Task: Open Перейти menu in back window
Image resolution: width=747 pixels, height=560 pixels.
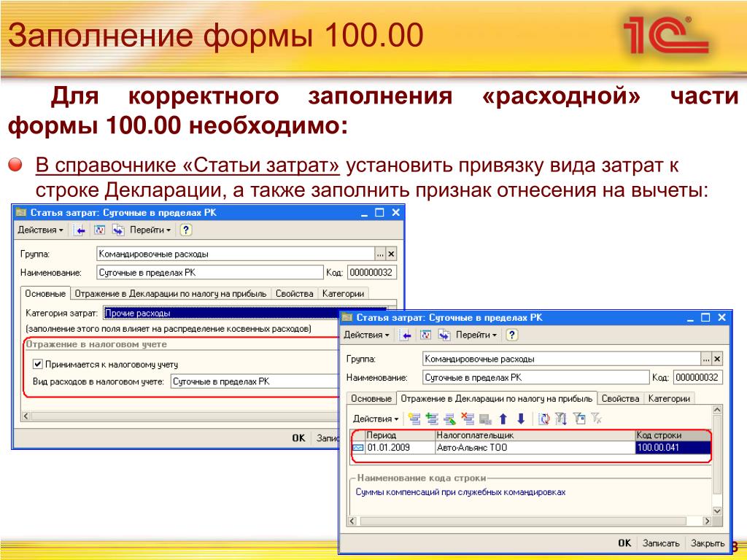Action: [150, 230]
